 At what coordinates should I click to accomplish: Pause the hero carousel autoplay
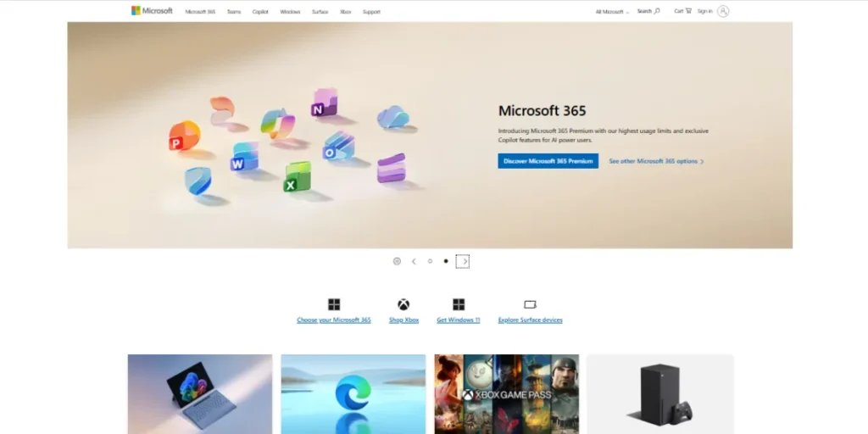[x=397, y=261]
